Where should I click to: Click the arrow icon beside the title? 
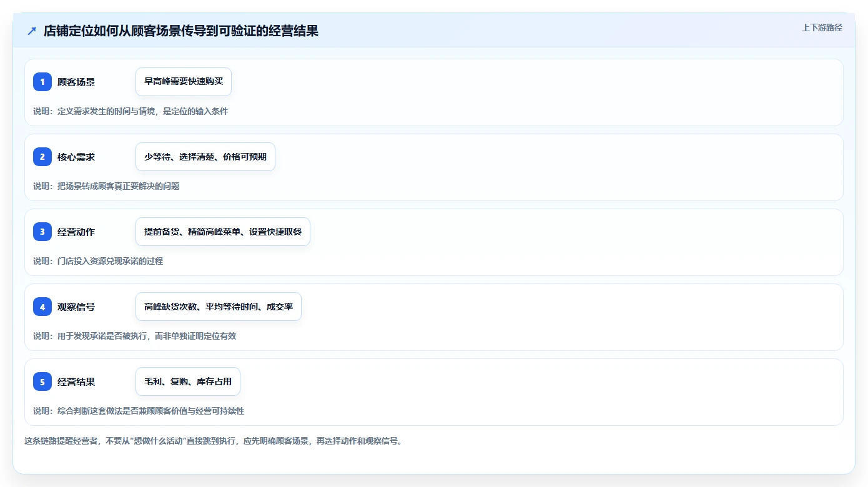[32, 31]
